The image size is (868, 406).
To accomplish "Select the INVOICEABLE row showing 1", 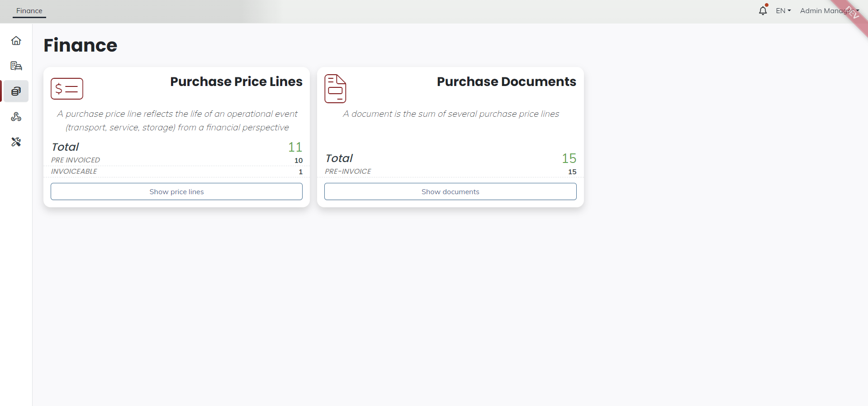I will [176, 172].
